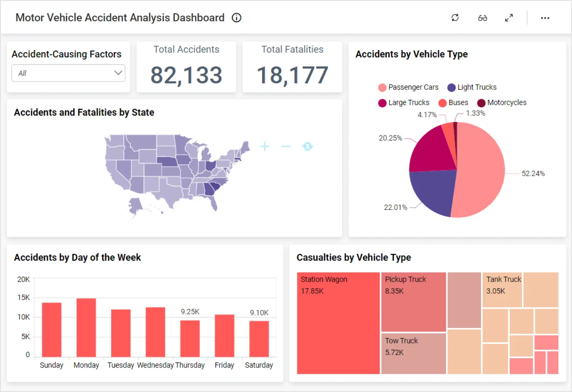Viewport: 572px width, 392px height.
Task: Open the Accident-Causing Factors dropdown
Action: pos(68,73)
